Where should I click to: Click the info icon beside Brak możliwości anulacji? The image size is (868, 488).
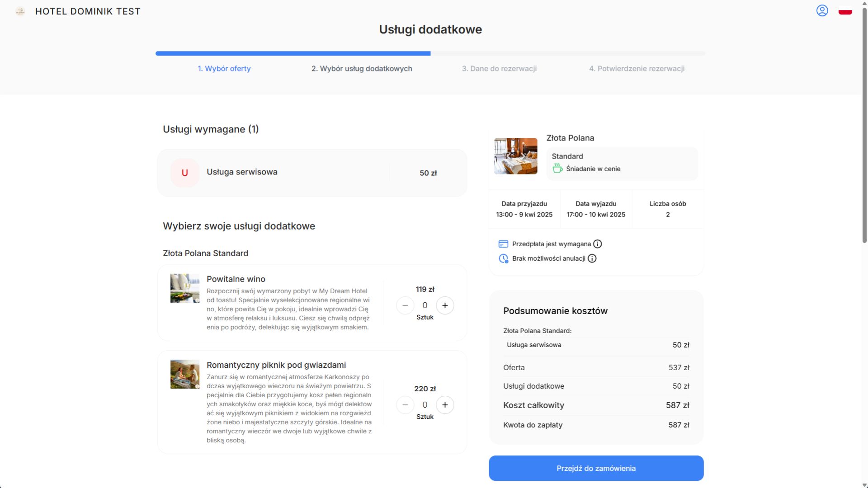coord(593,258)
